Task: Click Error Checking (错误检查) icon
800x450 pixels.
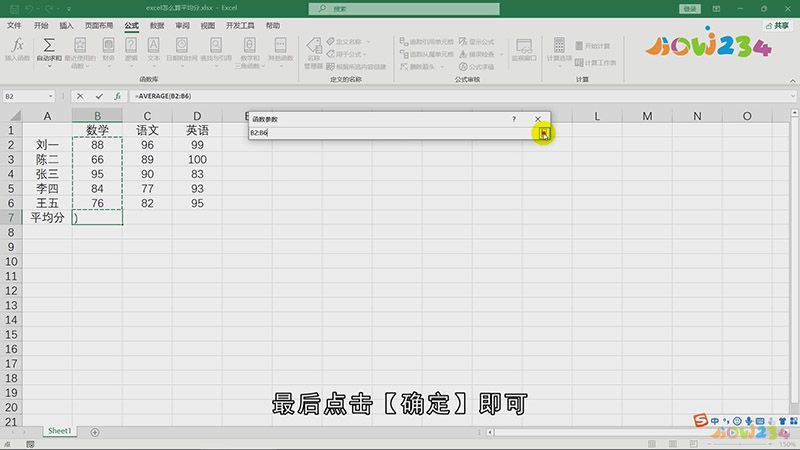Action: pos(463,54)
